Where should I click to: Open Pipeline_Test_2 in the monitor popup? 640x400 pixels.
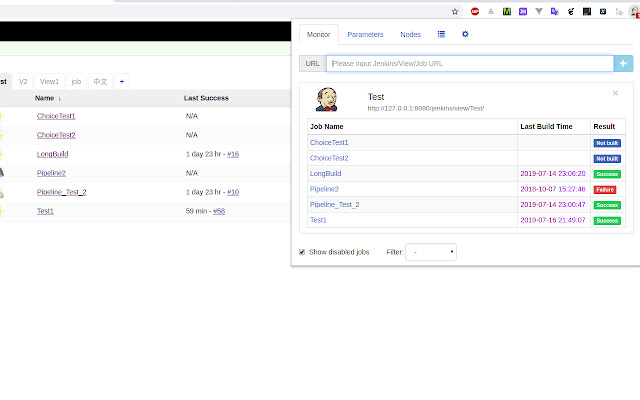tap(334, 205)
